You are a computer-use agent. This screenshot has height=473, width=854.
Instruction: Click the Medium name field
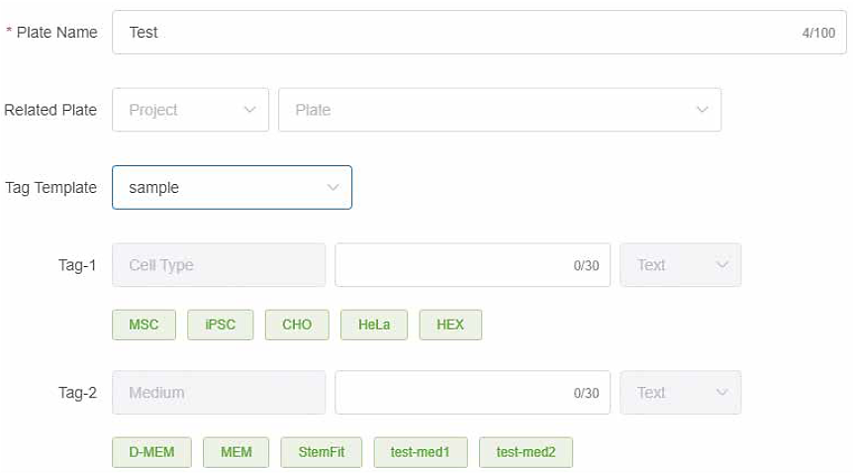[x=219, y=393]
